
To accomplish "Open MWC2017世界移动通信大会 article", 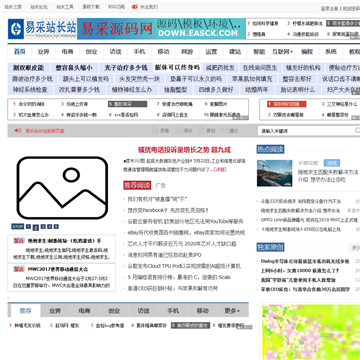I will 58,269.
